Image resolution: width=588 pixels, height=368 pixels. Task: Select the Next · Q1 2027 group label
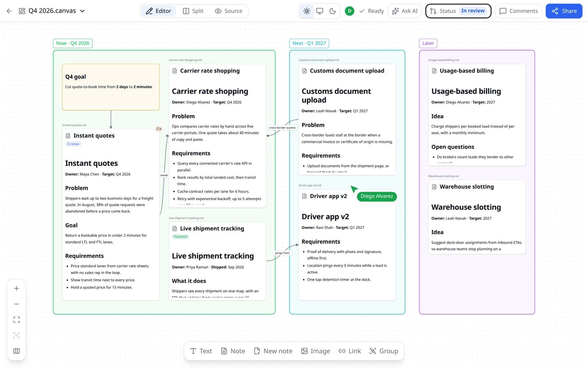click(x=309, y=43)
